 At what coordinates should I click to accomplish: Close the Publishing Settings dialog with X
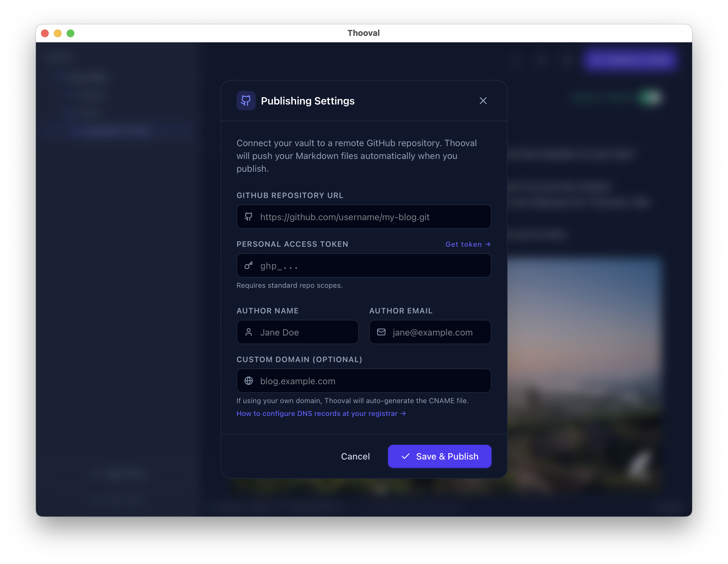point(483,101)
